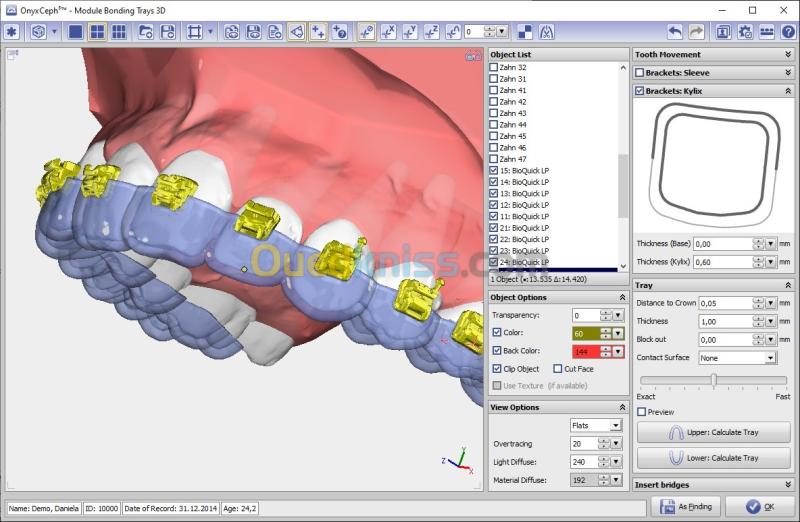Image resolution: width=800 pixels, height=522 pixels.
Task: Select the crop frame tool
Action: (x=194, y=32)
